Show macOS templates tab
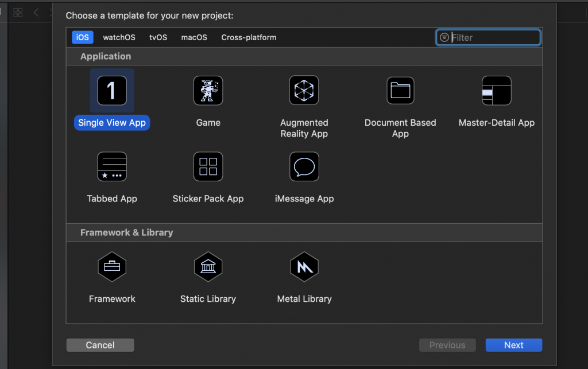 point(194,37)
